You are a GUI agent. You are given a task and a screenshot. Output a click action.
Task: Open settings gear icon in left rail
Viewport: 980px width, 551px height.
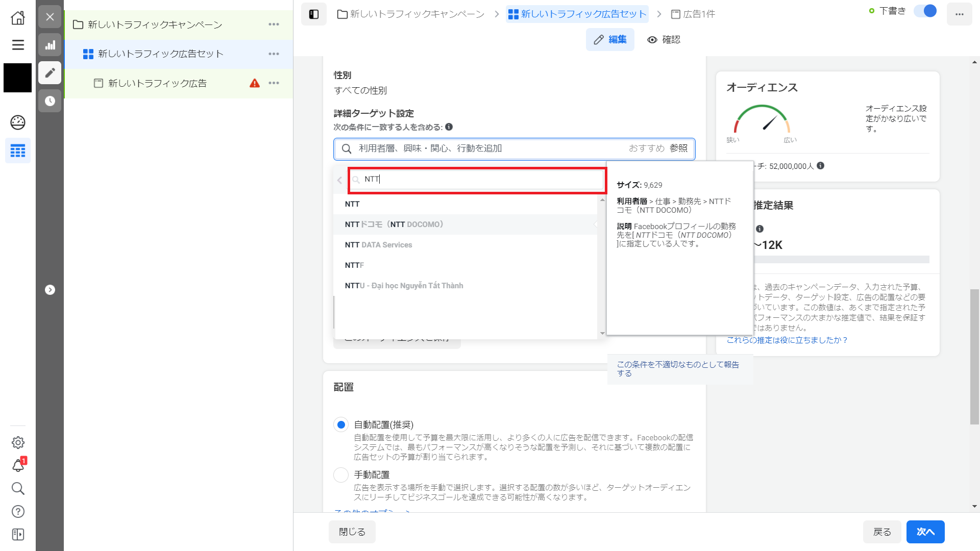(18, 442)
